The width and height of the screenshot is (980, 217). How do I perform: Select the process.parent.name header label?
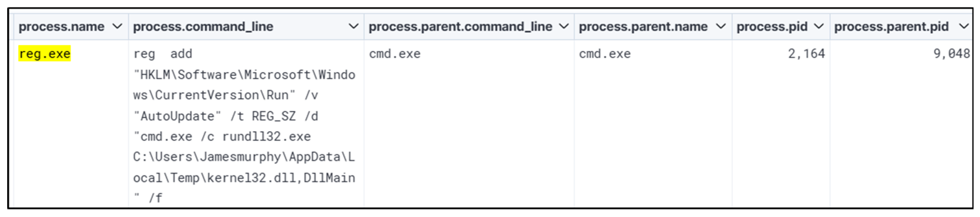[x=643, y=27]
